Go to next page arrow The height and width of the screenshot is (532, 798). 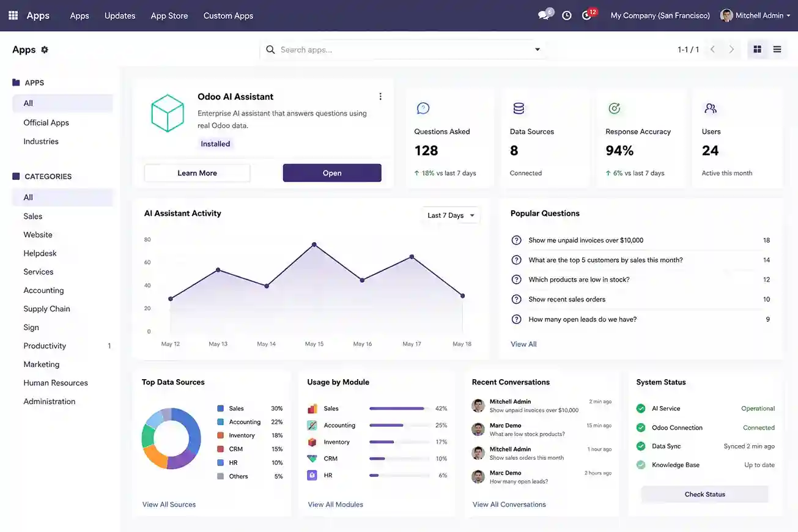731,50
